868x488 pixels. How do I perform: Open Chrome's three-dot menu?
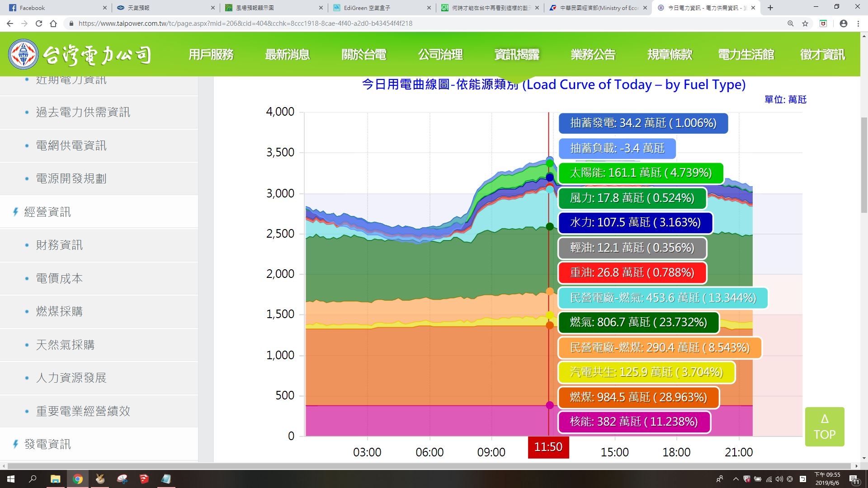(x=858, y=23)
